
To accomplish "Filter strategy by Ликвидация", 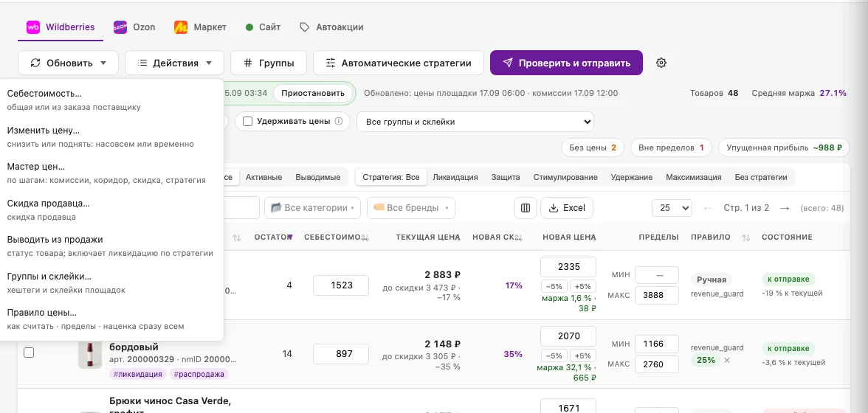I will [455, 178].
